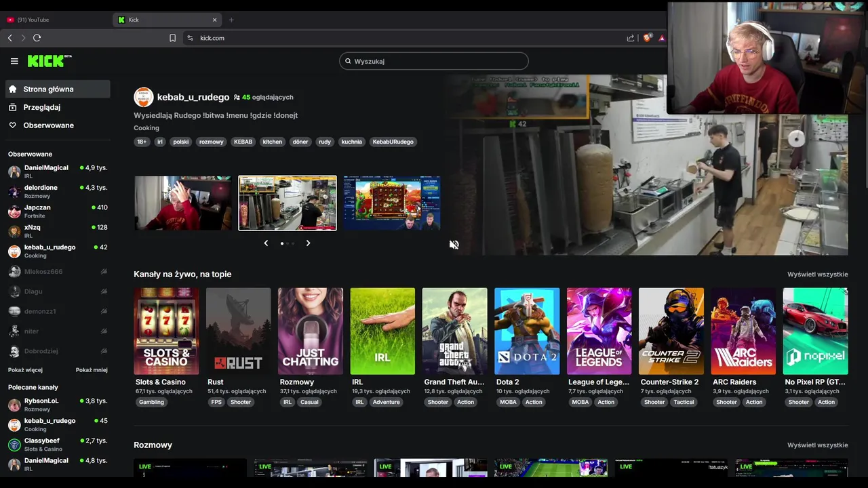Click Cooking category under featured stream title

point(146,127)
